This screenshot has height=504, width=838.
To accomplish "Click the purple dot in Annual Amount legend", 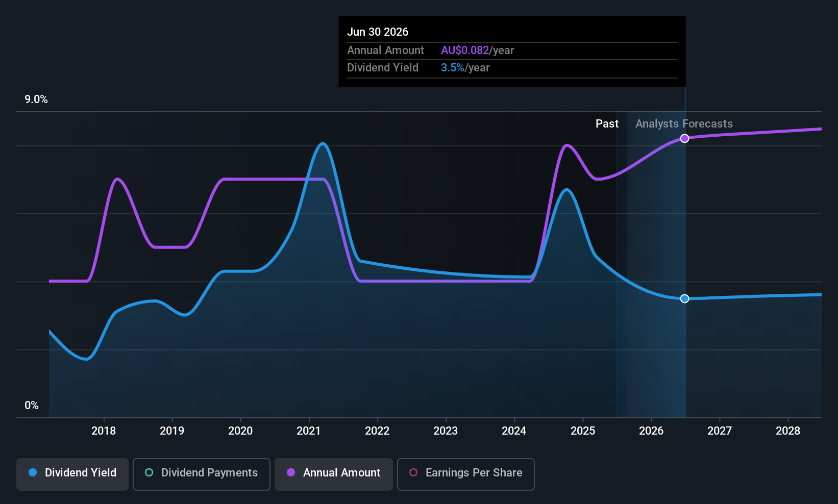I will click(x=291, y=472).
